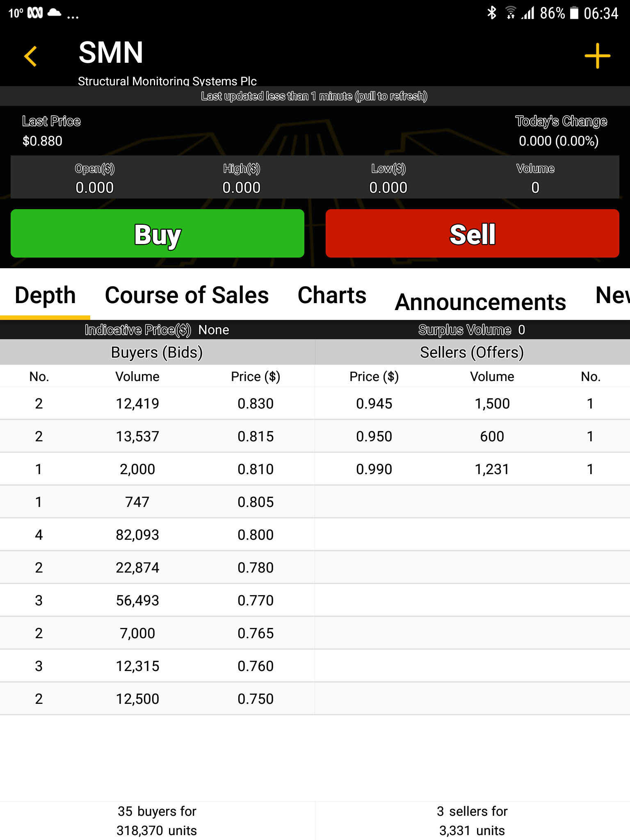This screenshot has height=840, width=630.
Task: Select offer price 0.945
Action: pos(374,404)
